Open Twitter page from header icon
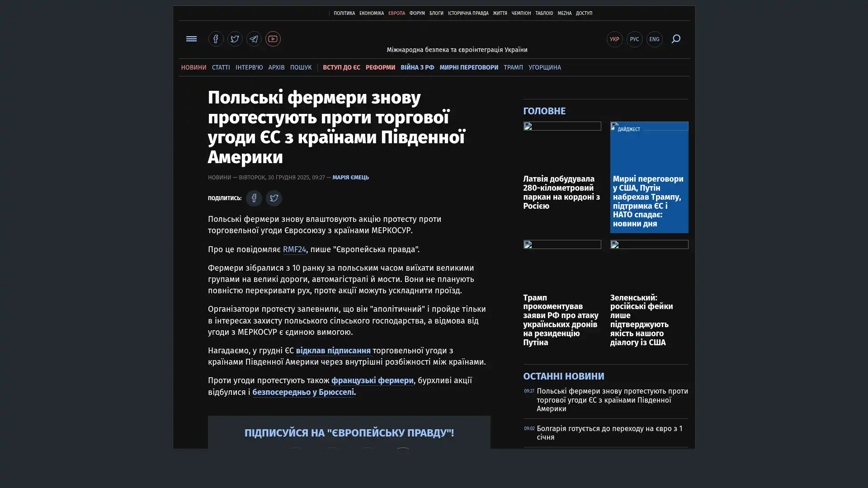Image resolution: width=868 pixels, height=488 pixels. point(235,39)
